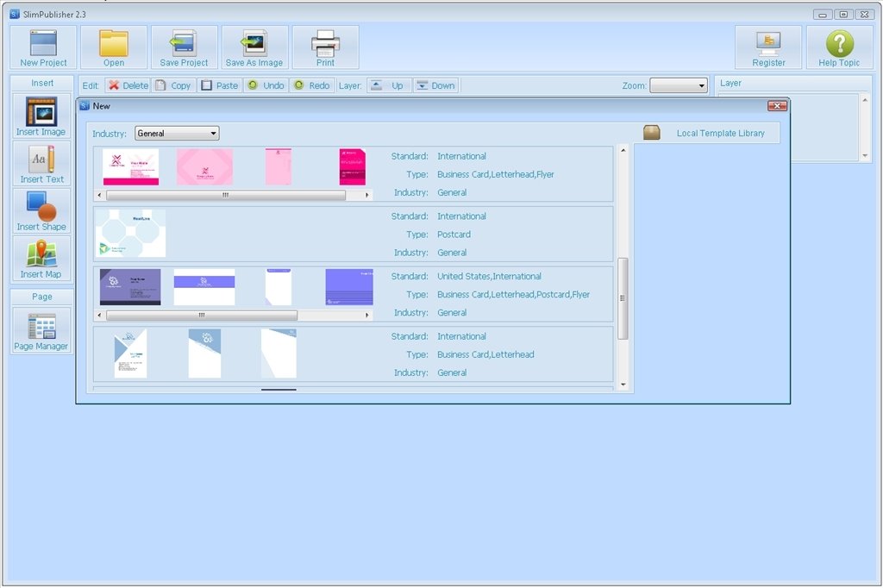
Task: Click the Print icon
Action: (x=325, y=47)
